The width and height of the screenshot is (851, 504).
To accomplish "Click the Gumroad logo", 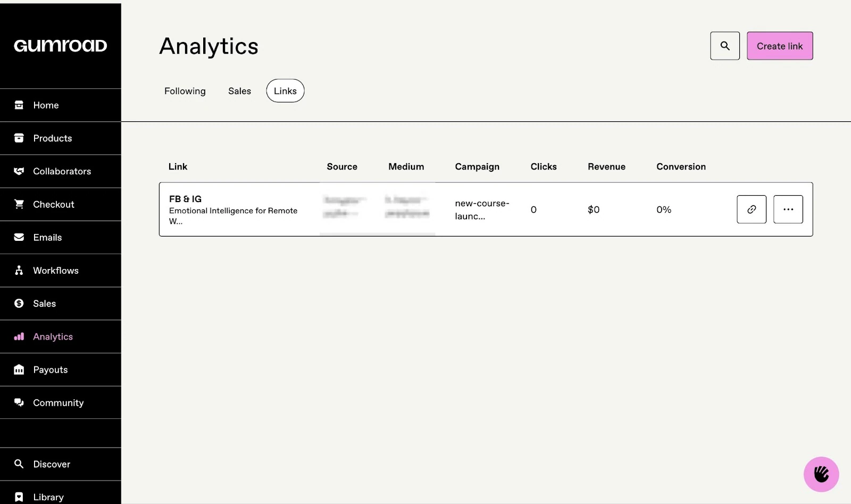I will click(x=60, y=46).
